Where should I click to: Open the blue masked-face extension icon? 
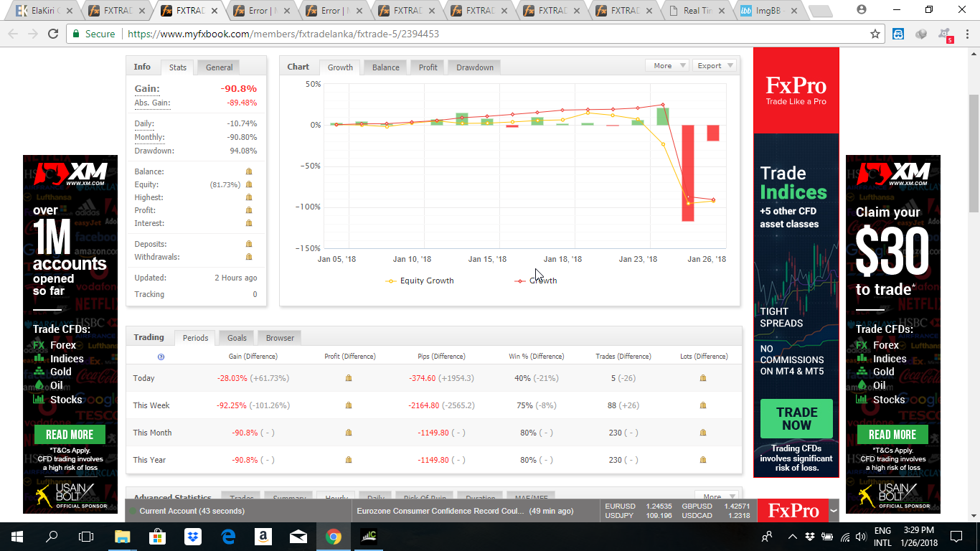[x=898, y=34]
